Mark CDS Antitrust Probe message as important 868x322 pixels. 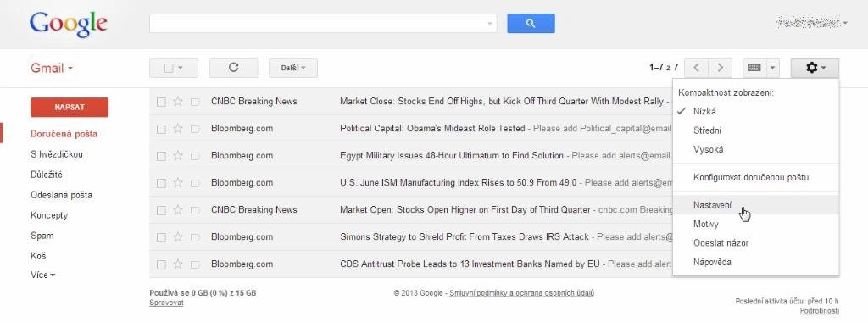pos(195,264)
